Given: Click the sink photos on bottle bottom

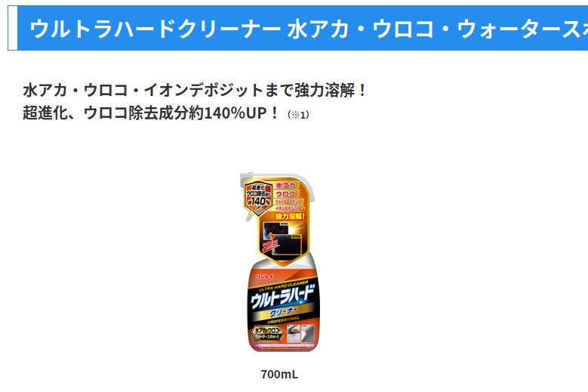Looking at the screenshot, I should [x=300, y=333].
